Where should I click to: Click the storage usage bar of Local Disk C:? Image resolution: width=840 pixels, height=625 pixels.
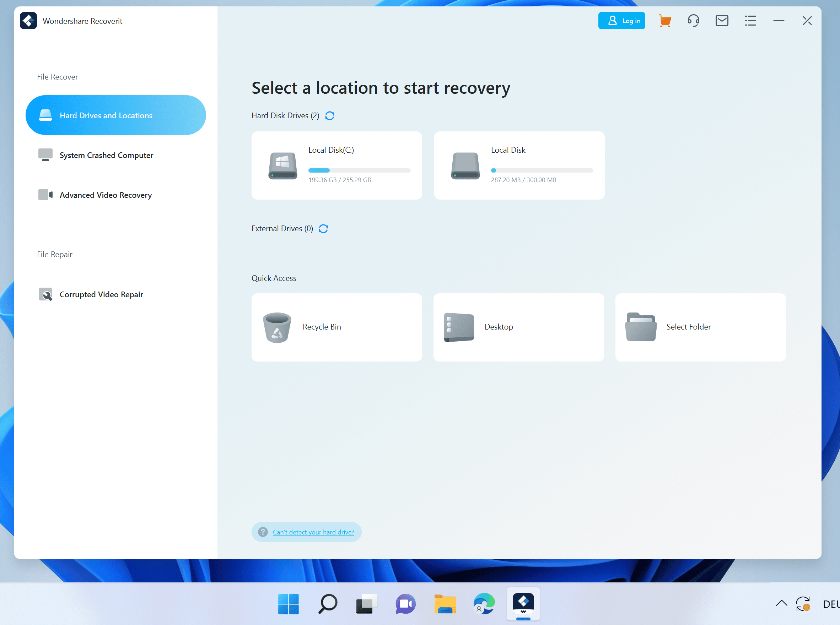pyautogui.click(x=359, y=170)
